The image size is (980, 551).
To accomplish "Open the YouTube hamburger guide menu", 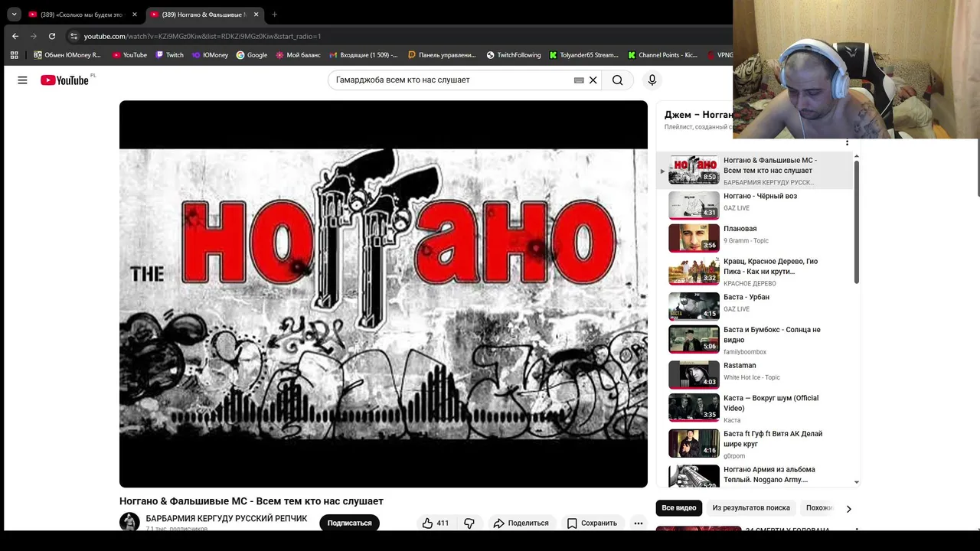I will (x=22, y=80).
